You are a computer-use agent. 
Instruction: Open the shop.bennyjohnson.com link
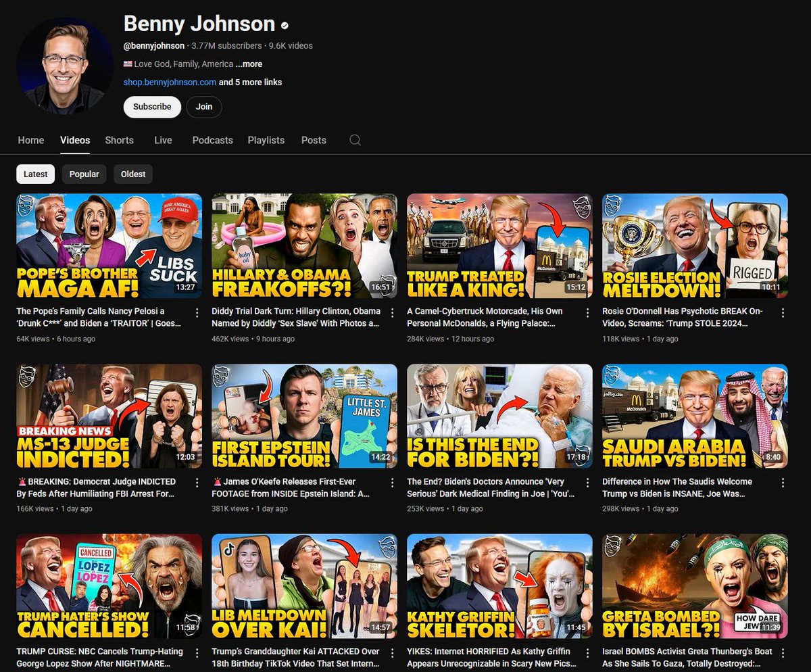(x=170, y=82)
